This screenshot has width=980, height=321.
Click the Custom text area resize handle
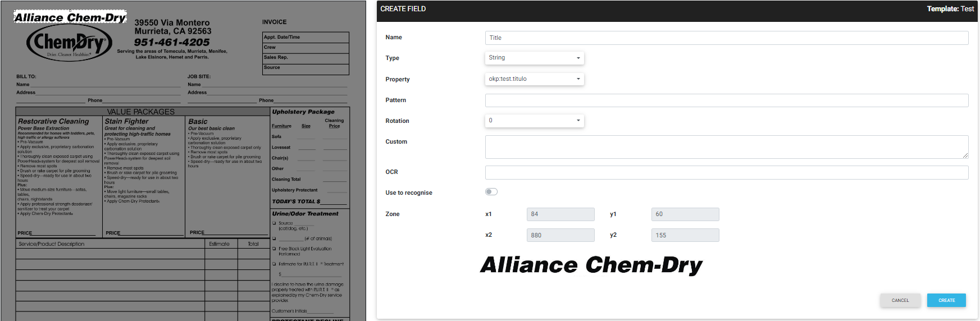coord(965,155)
